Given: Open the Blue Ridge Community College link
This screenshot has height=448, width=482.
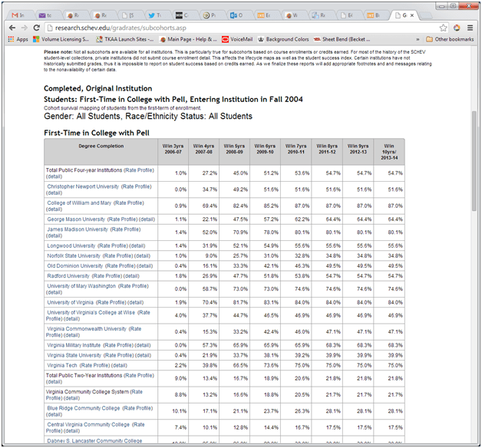Looking at the screenshot, I should coord(83,408).
